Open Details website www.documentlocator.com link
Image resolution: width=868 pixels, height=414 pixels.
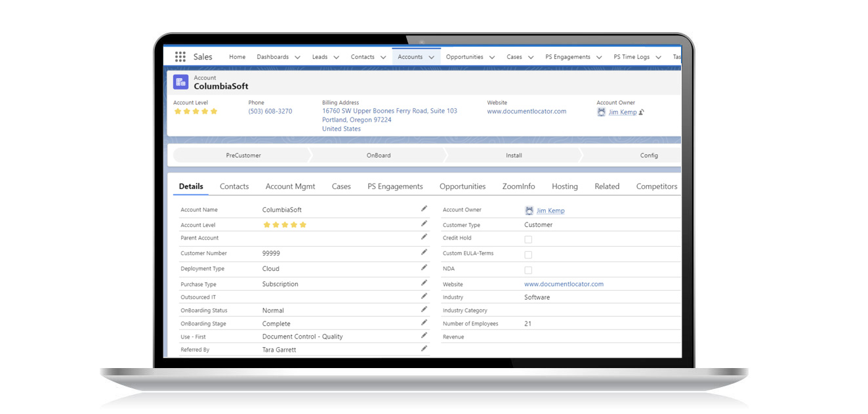[564, 284]
